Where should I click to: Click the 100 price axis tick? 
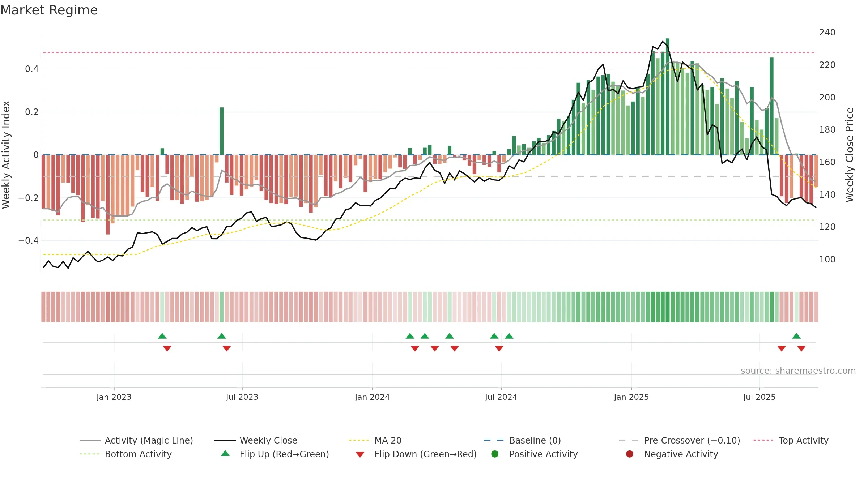827,259
